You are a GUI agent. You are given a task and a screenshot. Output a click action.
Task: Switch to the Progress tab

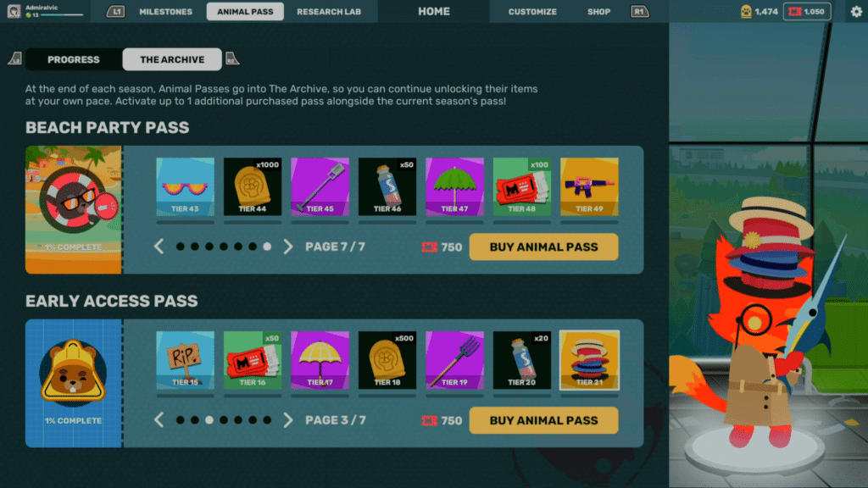[74, 59]
